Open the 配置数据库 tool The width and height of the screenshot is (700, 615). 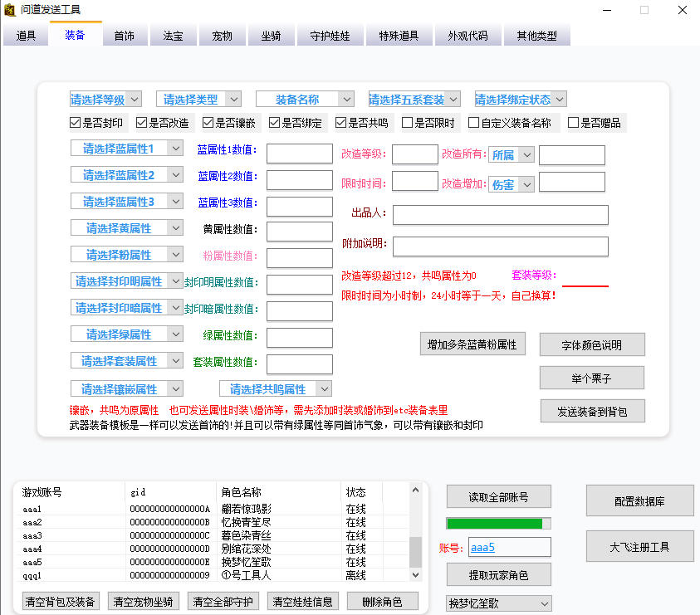[x=639, y=501]
